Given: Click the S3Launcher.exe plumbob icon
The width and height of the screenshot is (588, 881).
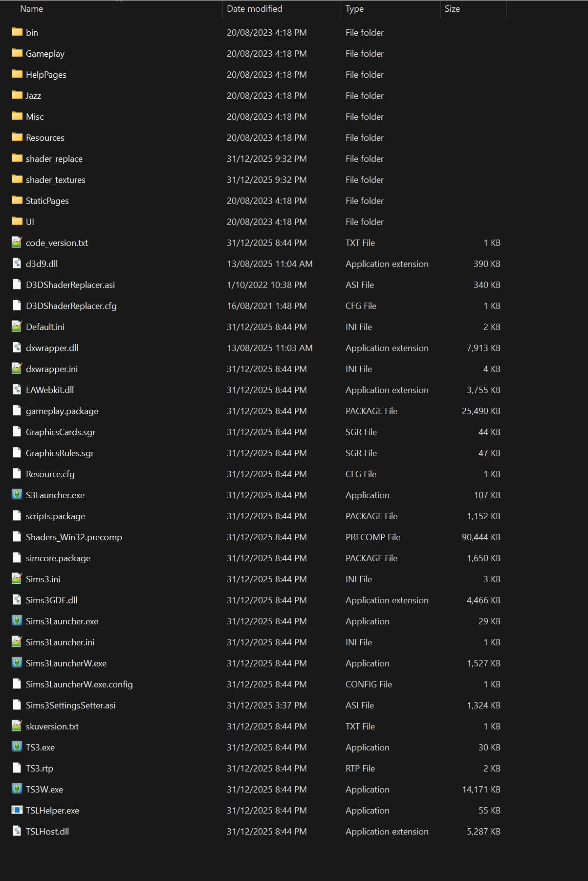Looking at the screenshot, I should pos(17,495).
